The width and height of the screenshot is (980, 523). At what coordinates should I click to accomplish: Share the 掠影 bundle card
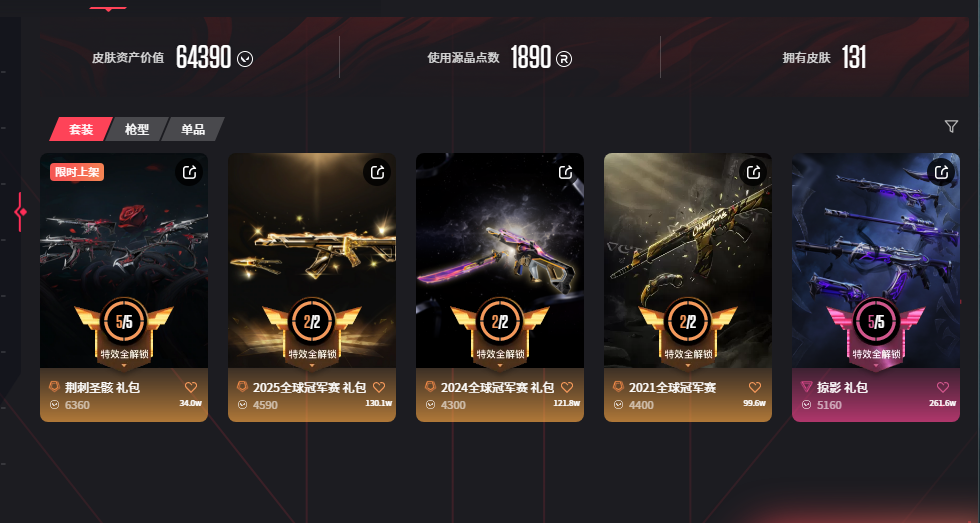coord(941,172)
